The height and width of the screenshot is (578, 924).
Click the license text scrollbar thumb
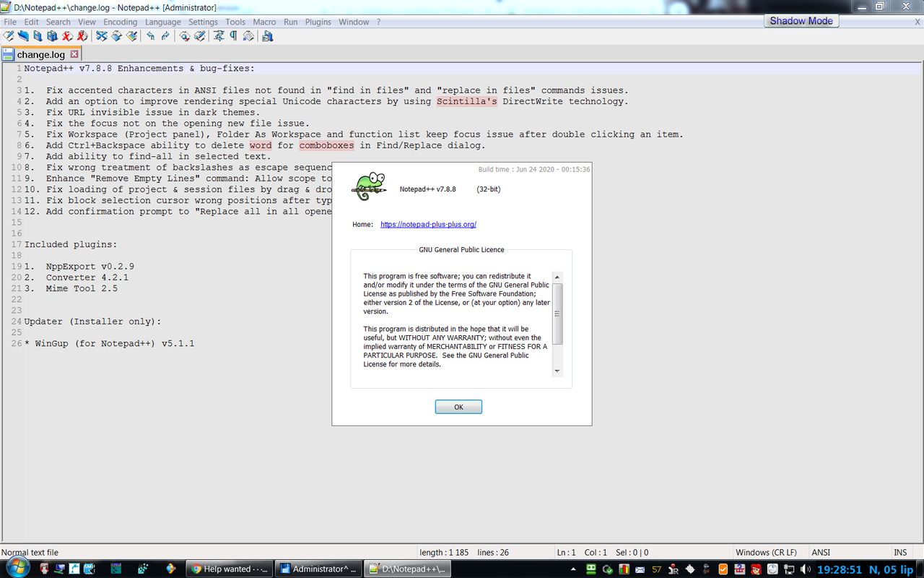[x=557, y=314]
